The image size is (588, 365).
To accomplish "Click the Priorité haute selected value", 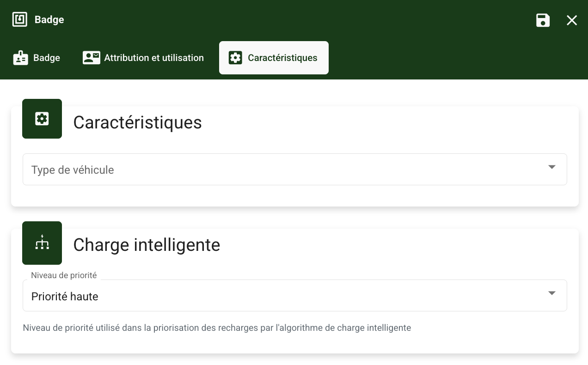I will click(65, 297).
